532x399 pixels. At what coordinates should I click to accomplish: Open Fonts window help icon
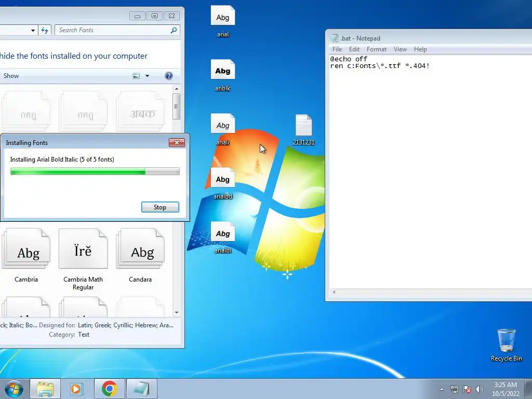pos(169,76)
